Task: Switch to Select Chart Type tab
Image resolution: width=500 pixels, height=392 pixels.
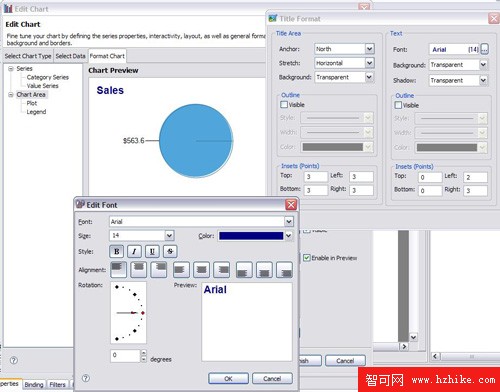Action: click(28, 56)
